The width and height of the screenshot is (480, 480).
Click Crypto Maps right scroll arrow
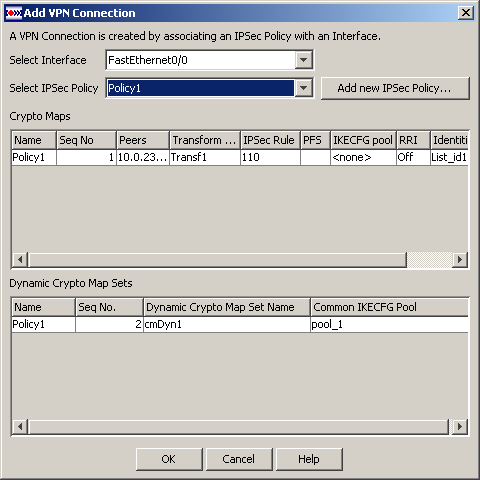[460, 260]
